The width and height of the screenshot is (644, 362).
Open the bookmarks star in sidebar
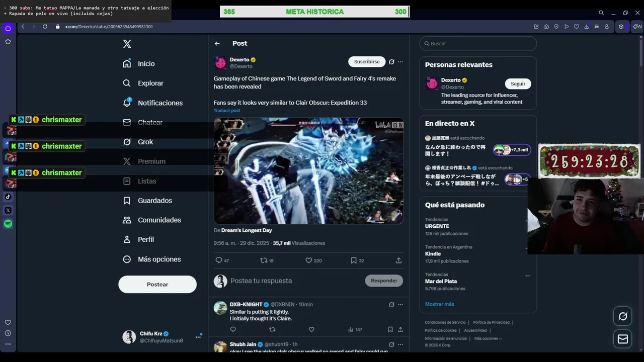pyautogui.click(x=8, y=42)
